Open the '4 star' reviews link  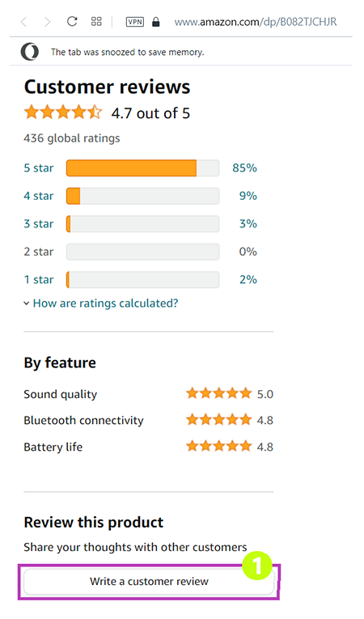pos(39,196)
